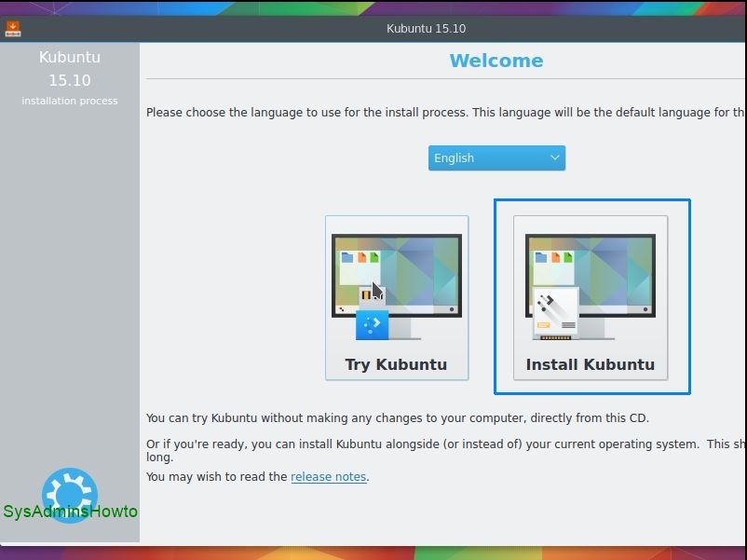Open the English language dropdown

point(496,158)
